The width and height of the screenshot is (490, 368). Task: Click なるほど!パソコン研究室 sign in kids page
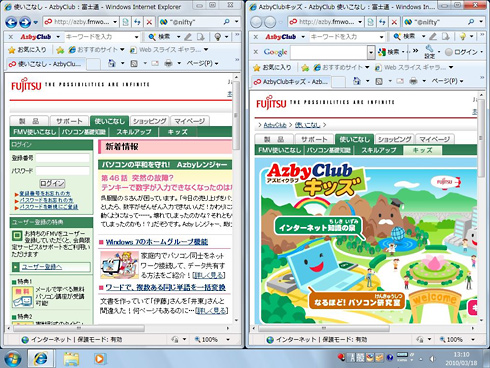click(357, 301)
